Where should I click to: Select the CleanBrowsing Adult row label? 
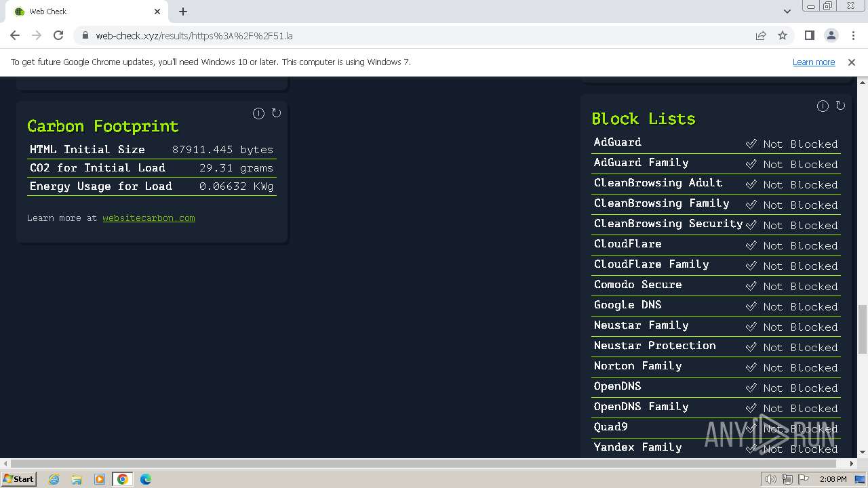point(658,183)
